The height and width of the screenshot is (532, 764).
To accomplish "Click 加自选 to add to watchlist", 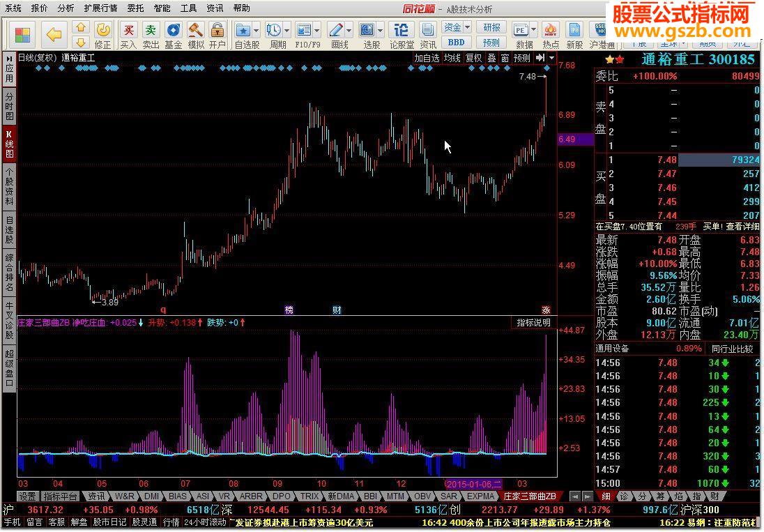I will (x=427, y=58).
